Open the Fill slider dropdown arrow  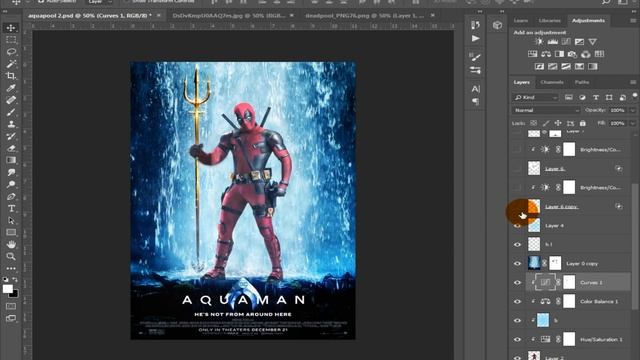click(x=633, y=123)
